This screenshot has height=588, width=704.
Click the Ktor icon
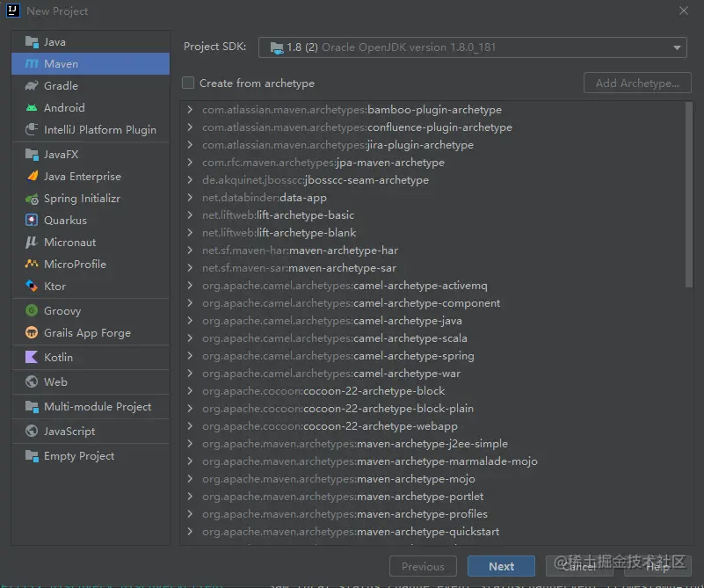click(32, 286)
